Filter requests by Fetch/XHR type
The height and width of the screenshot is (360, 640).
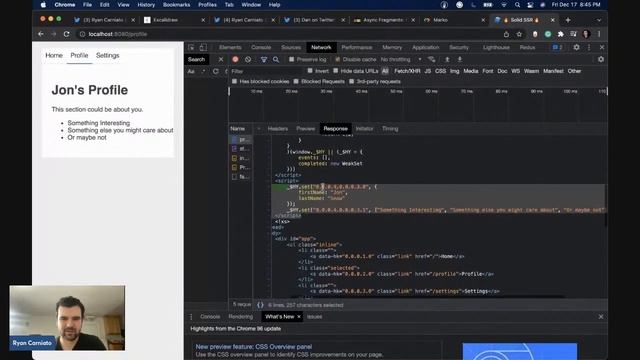[x=407, y=71]
